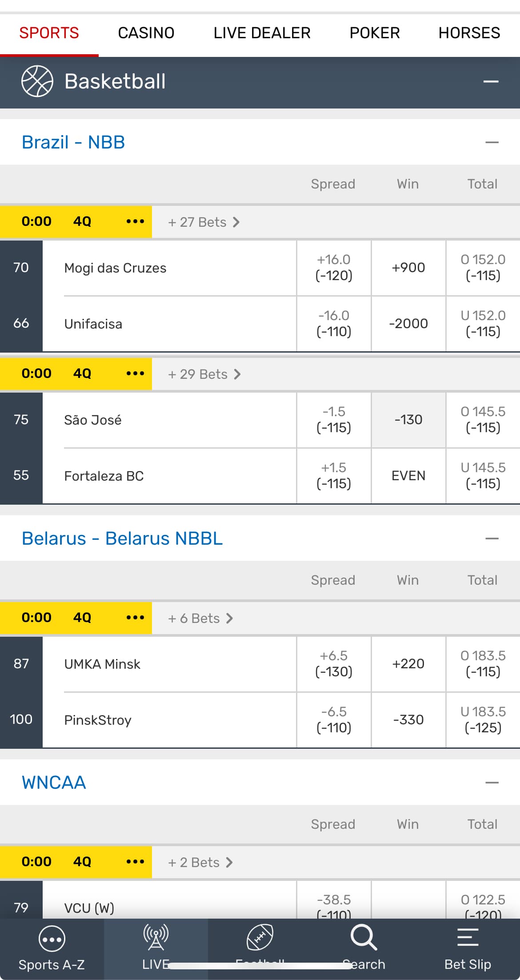Collapse the Belarus NBBL league
The image size is (520, 980).
point(492,539)
